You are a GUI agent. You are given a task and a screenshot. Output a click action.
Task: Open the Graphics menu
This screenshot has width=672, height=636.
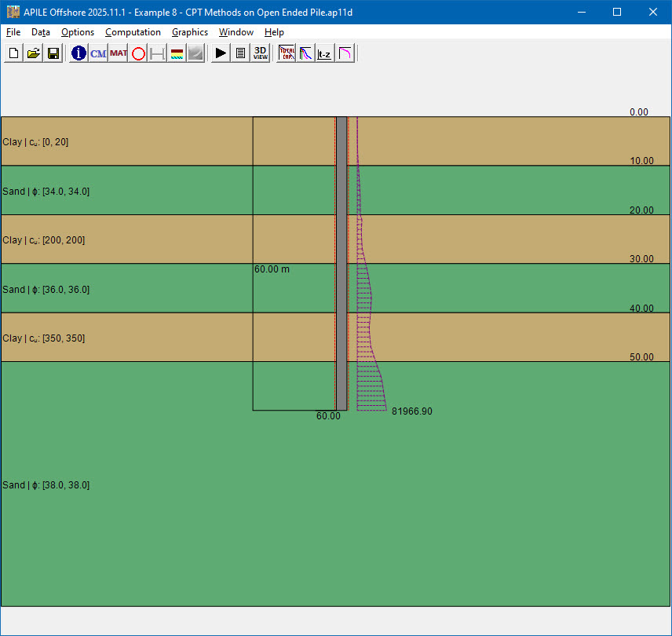[190, 32]
